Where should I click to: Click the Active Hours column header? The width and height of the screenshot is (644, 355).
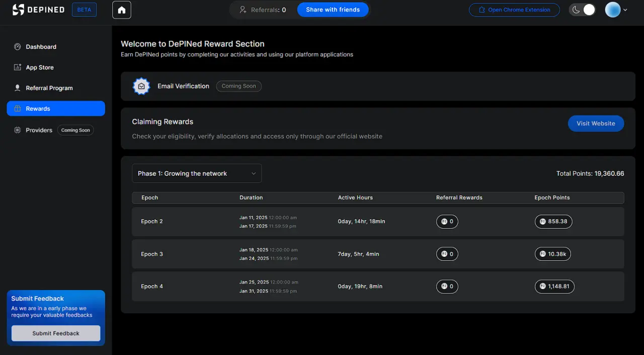click(x=355, y=197)
